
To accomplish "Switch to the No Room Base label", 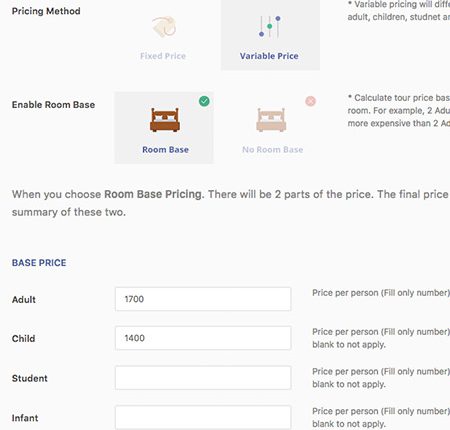I will (273, 150).
